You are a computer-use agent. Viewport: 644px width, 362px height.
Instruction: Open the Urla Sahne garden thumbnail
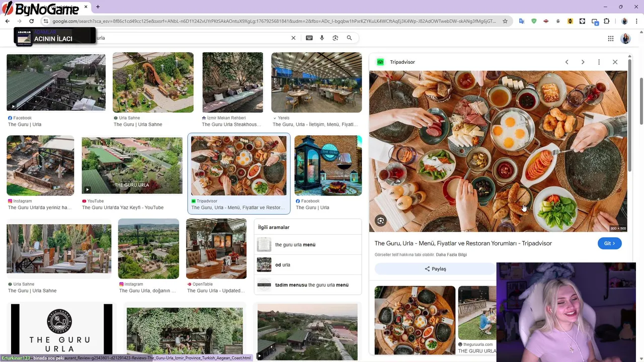tap(153, 82)
